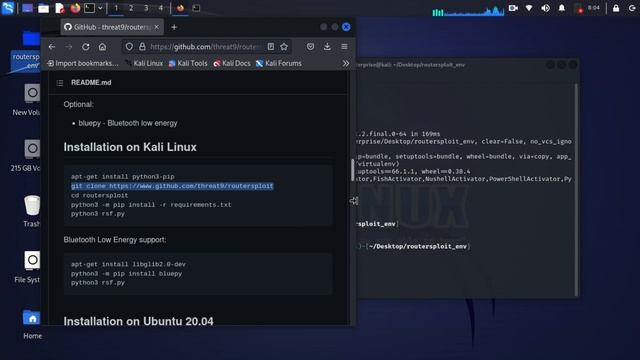640x360 pixels.
Task: Click the terminal window's vertical scrollbar
Action: click(x=576, y=190)
